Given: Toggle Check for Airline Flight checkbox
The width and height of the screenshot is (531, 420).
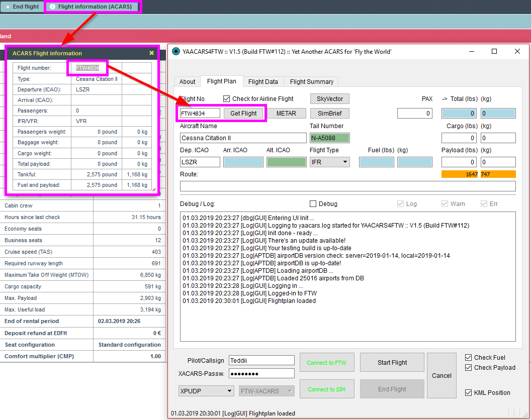Looking at the screenshot, I should click(x=227, y=99).
